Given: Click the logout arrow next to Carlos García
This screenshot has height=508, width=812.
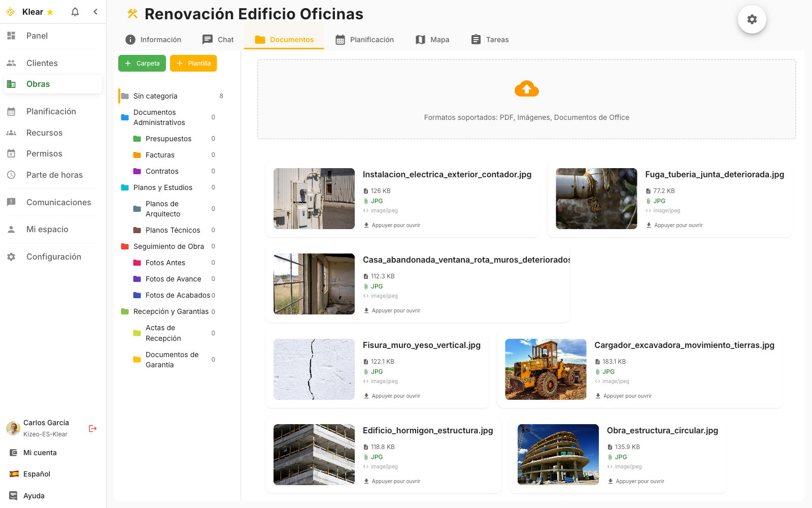Looking at the screenshot, I should [92, 428].
